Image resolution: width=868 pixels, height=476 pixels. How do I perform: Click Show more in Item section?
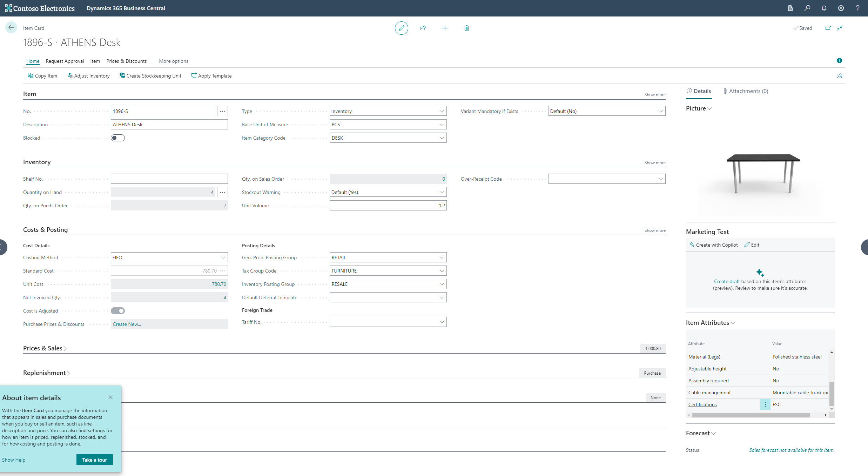[x=655, y=95]
